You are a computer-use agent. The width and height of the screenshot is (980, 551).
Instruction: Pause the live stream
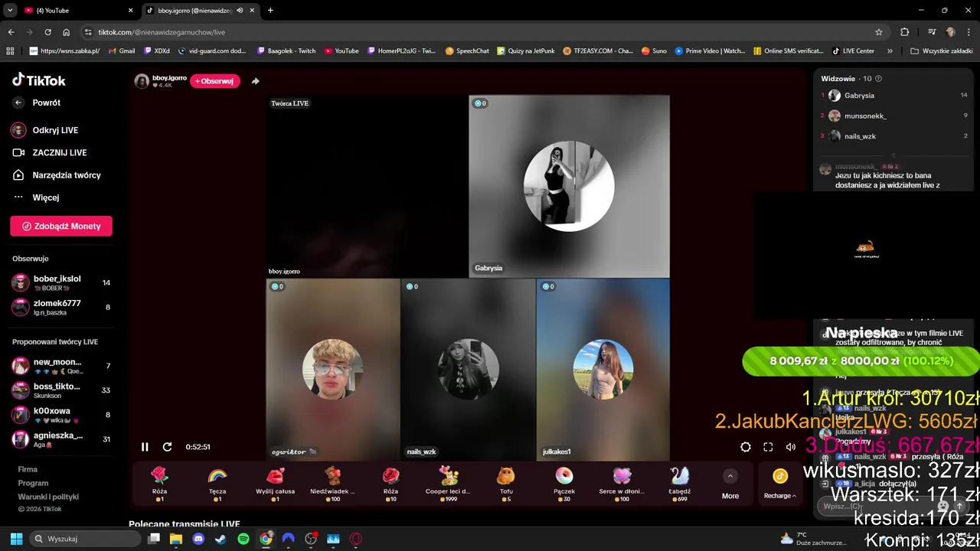(x=145, y=447)
